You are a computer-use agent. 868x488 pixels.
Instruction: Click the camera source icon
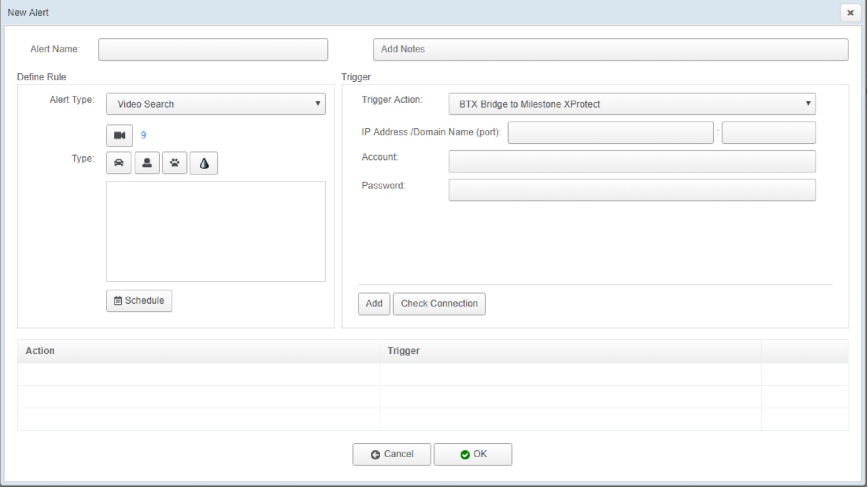coord(118,135)
